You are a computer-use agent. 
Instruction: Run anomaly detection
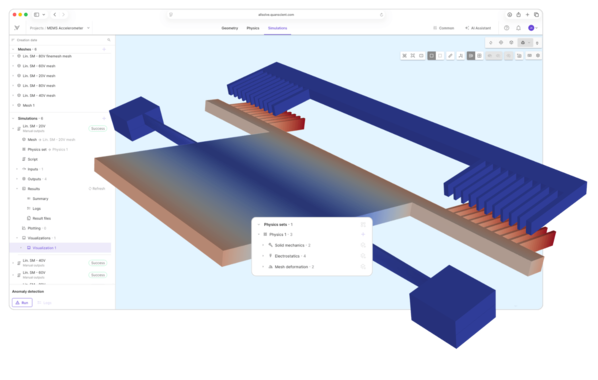pyautogui.click(x=22, y=303)
